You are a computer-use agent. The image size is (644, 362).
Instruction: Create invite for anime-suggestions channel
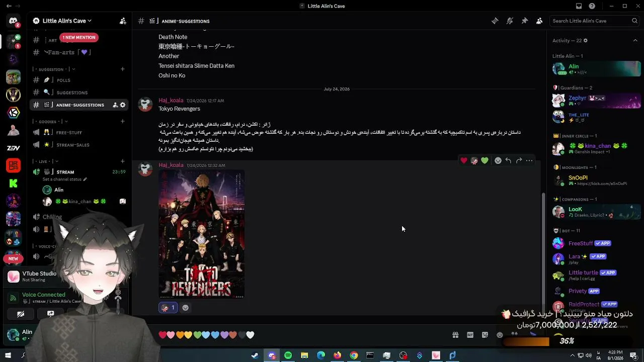pyautogui.click(x=115, y=105)
